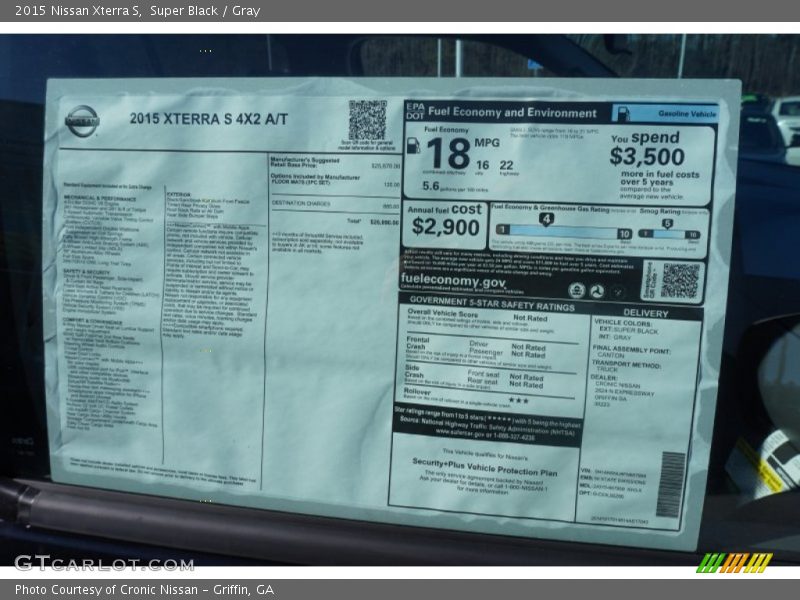This screenshot has width=800, height=600.
Task: Click the 10 end of greenhouse rating bar
Action: pos(624,234)
